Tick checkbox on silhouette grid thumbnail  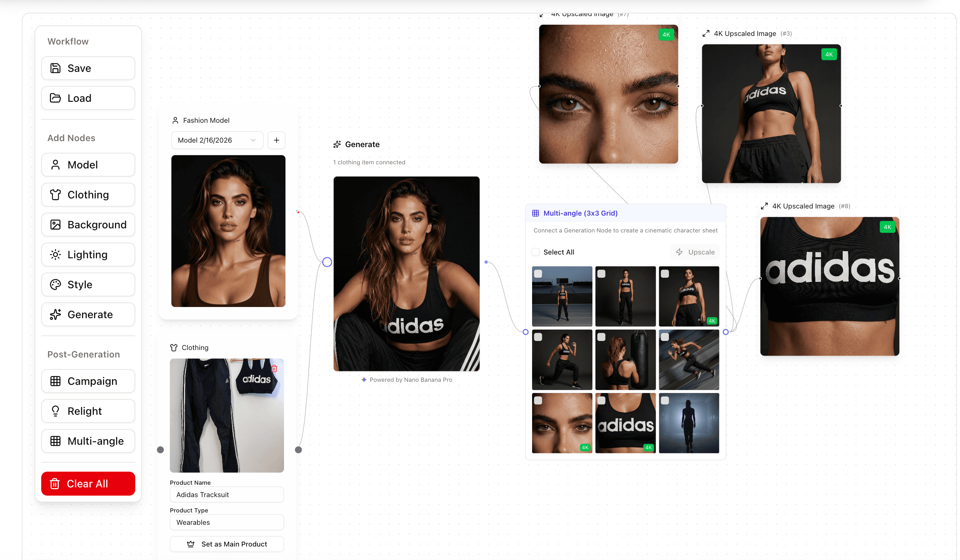665,401
